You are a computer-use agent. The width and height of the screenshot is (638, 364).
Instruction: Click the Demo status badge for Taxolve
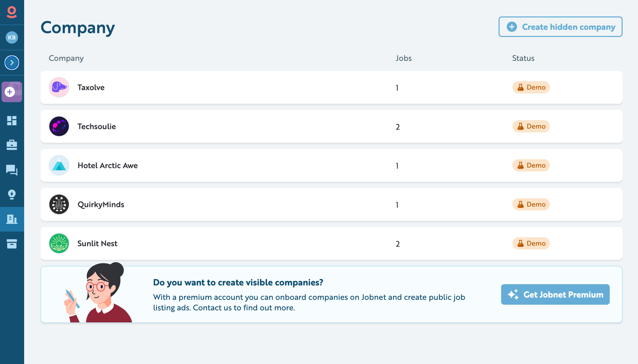coord(531,87)
